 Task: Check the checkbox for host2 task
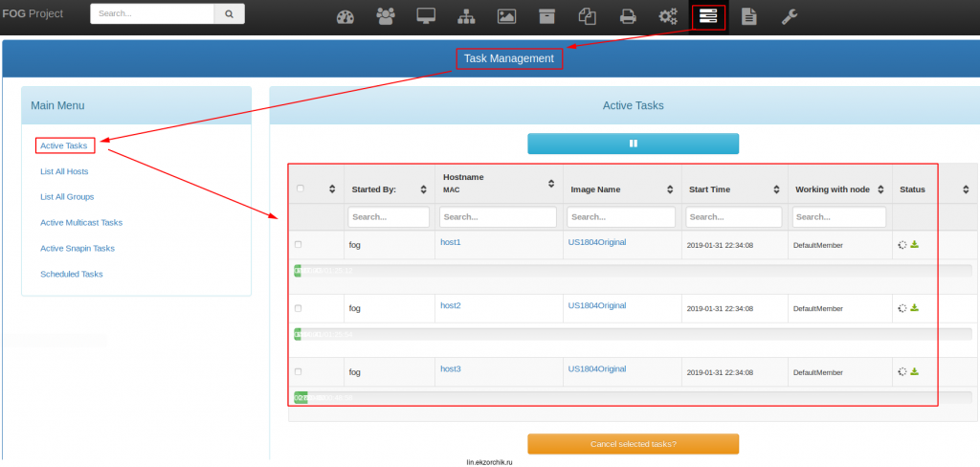[299, 308]
